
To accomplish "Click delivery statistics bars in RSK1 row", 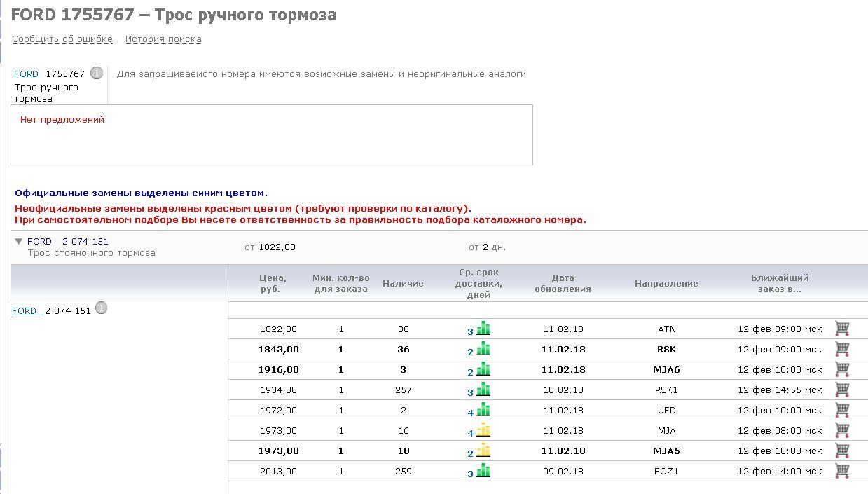I will coord(483,389).
